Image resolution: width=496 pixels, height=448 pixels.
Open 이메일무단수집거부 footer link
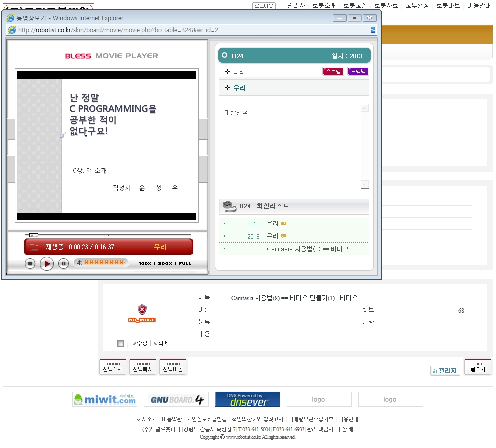pyautogui.click(x=311, y=419)
